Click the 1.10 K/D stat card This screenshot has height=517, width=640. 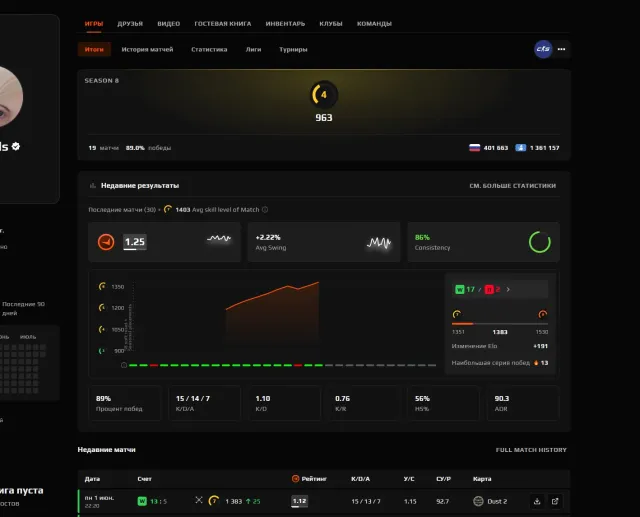(284, 403)
